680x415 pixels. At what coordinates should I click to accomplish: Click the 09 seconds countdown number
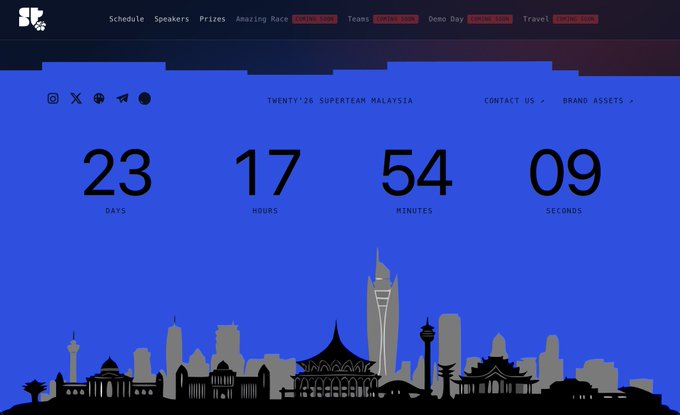pyautogui.click(x=565, y=172)
